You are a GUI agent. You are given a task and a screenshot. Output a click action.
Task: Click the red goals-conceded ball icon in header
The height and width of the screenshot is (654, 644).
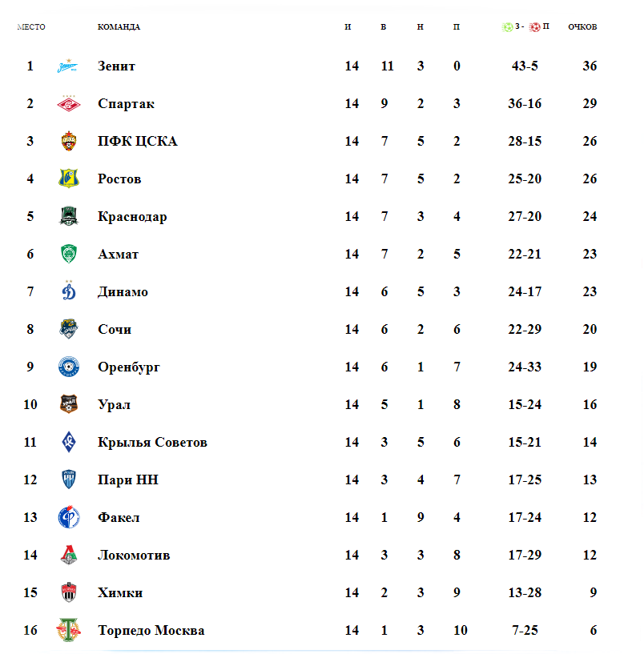(x=534, y=27)
